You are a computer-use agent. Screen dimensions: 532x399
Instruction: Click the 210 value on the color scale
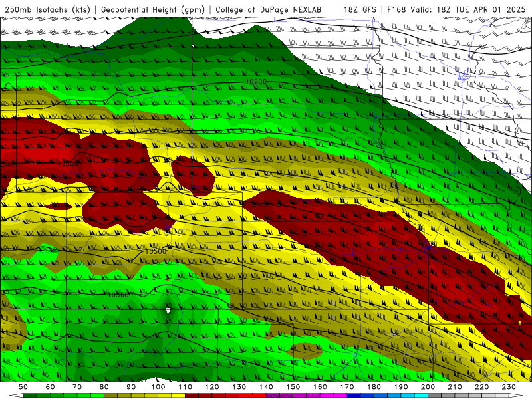(x=455, y=387)
